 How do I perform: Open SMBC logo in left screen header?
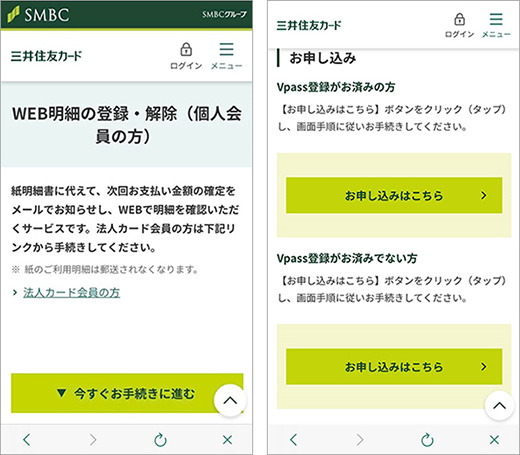click(x=39, y=15)
